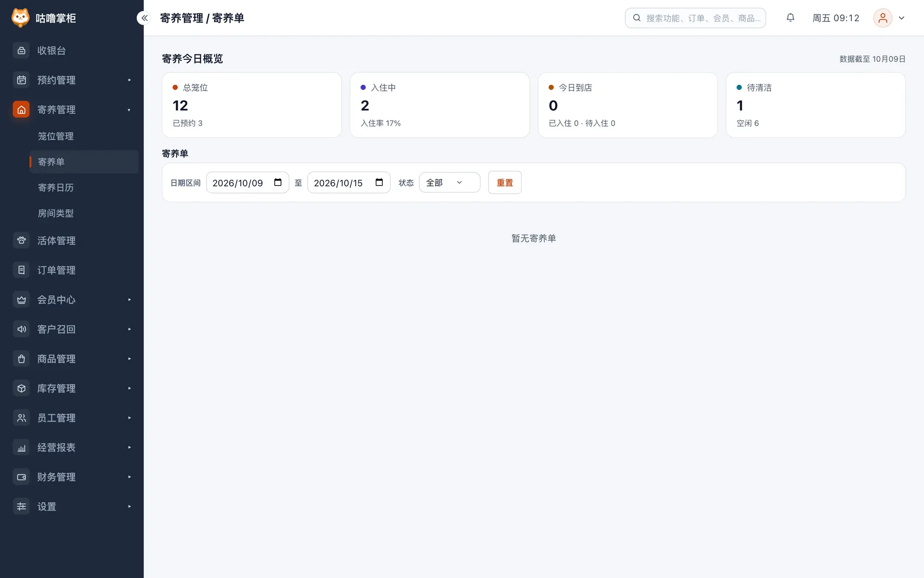
Task: Click the 经营报表 bar chart icon
Action: click(x=21, y=447)
